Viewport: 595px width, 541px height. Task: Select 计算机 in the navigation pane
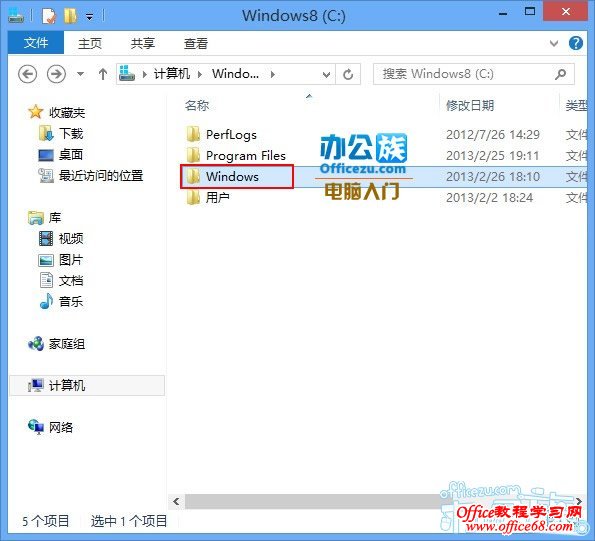click(x=87, y=385)
